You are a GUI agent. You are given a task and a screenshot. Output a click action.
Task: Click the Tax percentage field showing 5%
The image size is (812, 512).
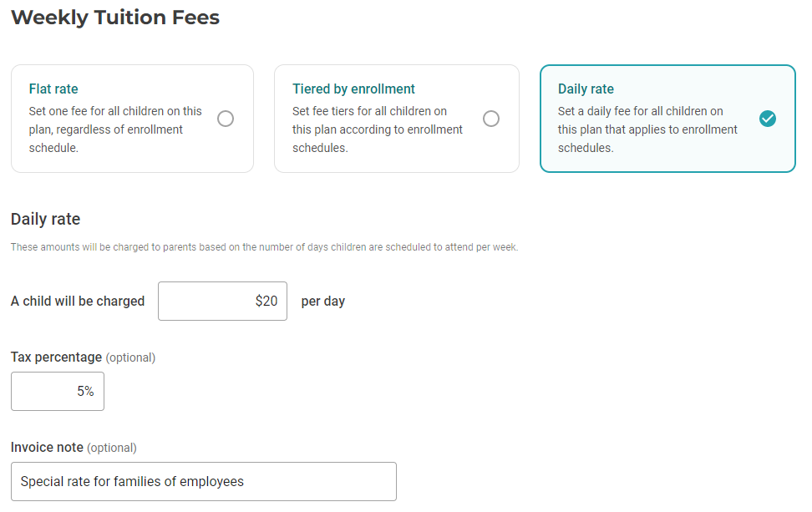point(57,391)
